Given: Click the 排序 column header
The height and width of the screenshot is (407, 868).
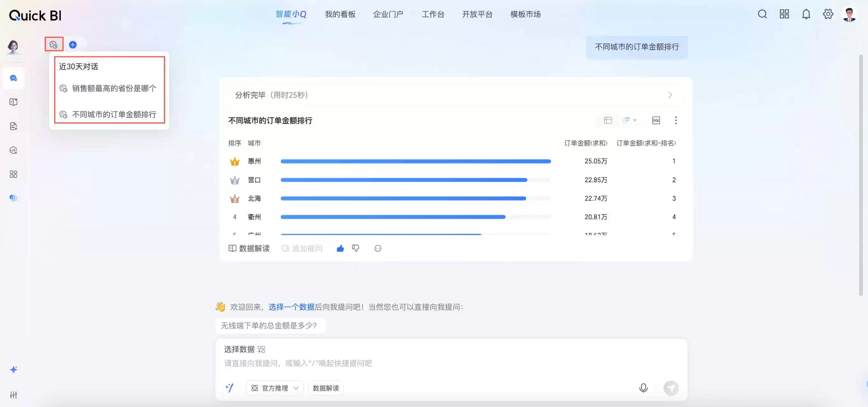Looking at the screenshot, I should 235,143.
